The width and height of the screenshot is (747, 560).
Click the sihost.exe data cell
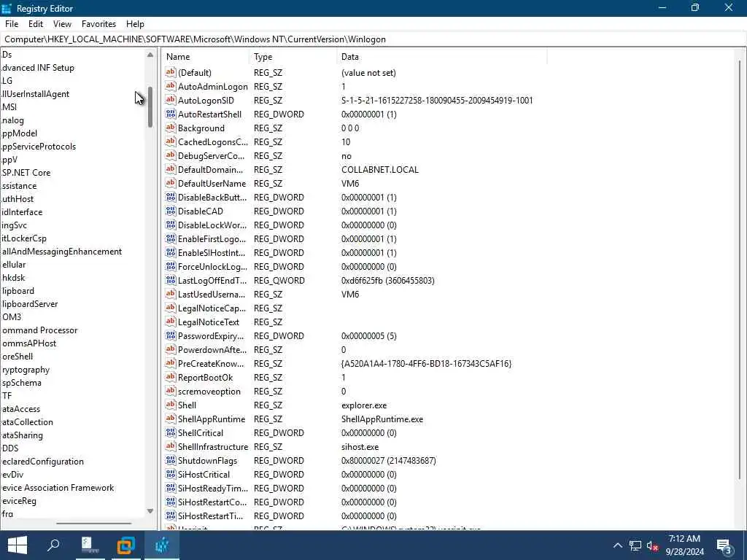[x=360, y=447]
